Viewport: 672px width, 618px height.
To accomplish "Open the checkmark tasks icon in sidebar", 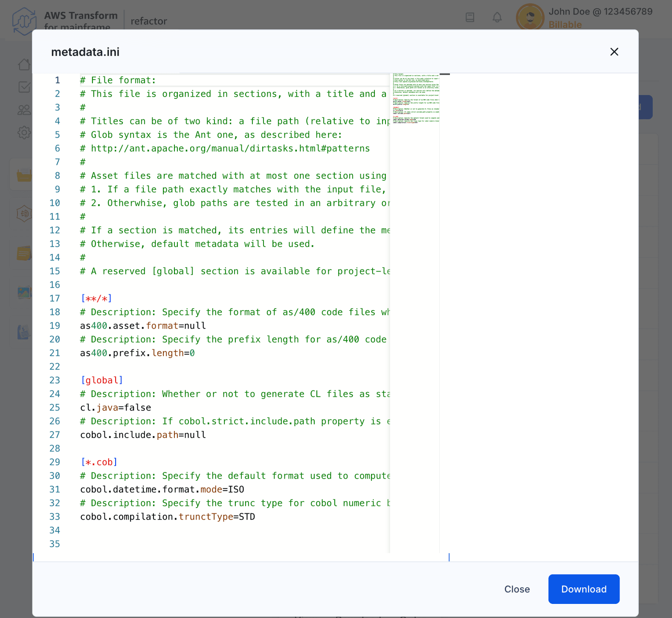I will [x=24, y=87].
